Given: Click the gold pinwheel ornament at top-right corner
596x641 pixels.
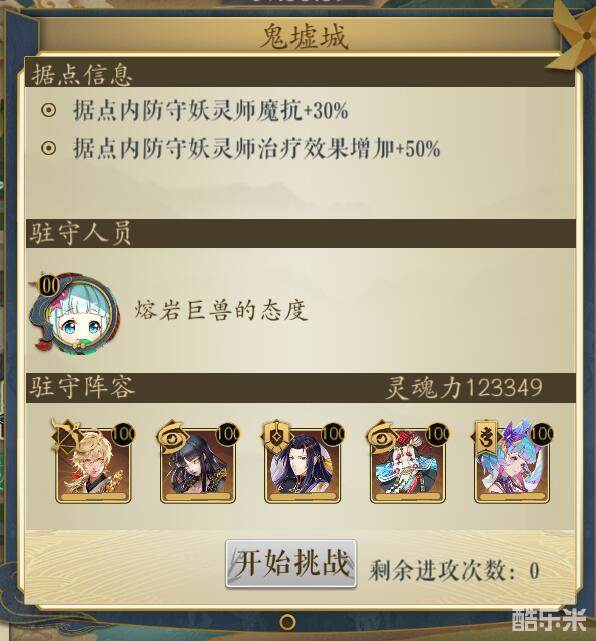Looking at the screenshot, I should pos(576,37).
